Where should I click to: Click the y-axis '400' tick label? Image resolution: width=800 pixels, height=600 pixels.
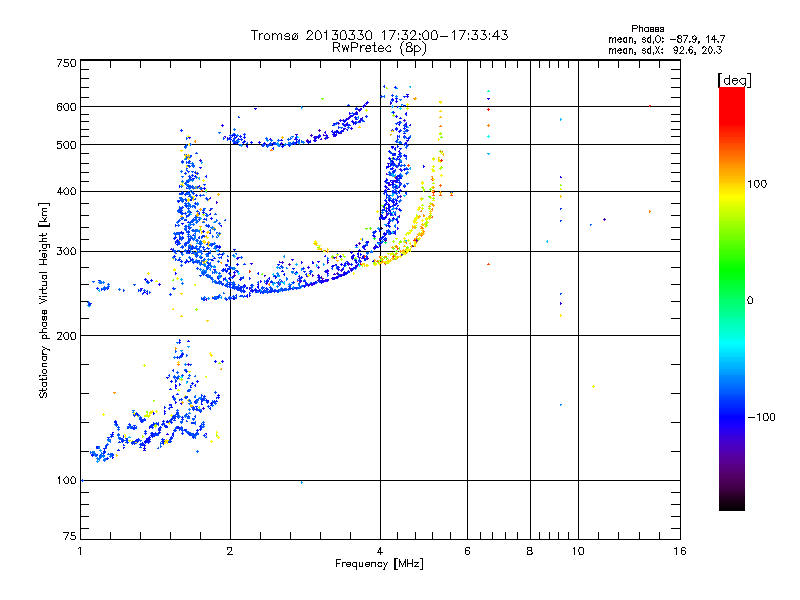click(66, 191)
